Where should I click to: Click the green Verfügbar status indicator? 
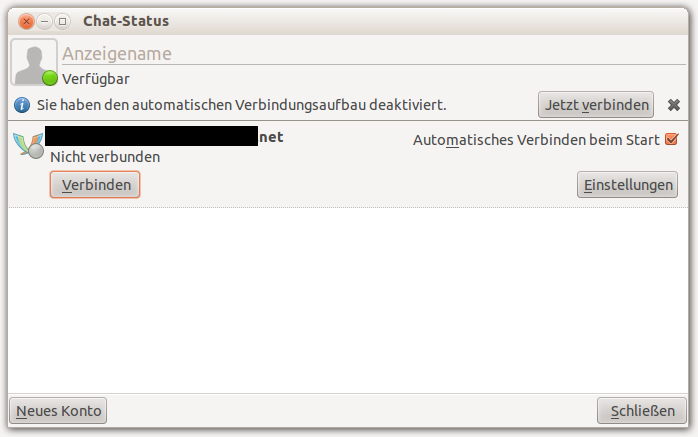50,78
